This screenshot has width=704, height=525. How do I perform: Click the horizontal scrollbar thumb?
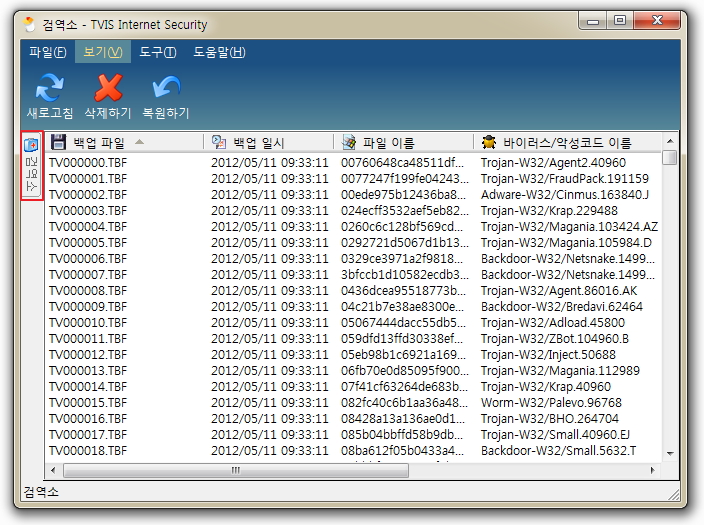pyautogui.click(x=237, y=469)
